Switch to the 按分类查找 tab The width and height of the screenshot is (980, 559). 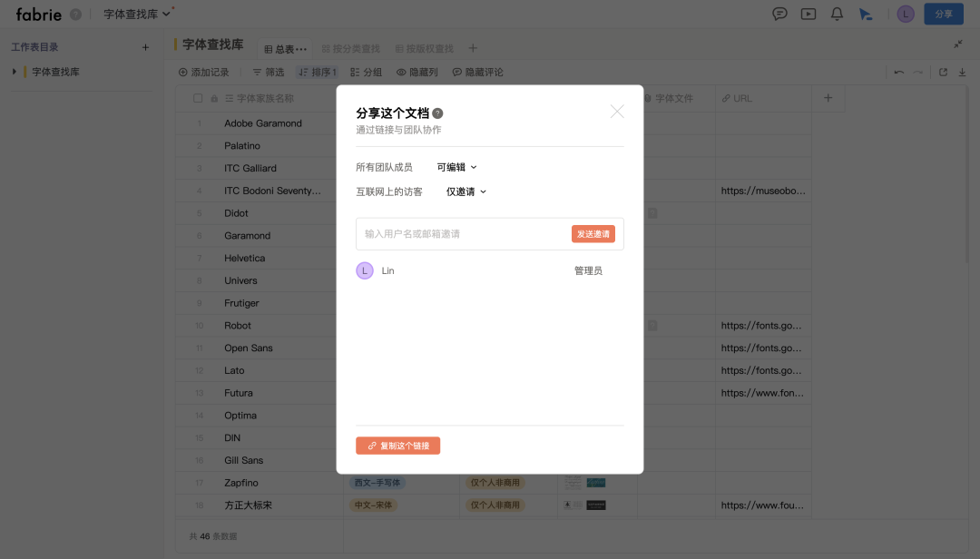tap(350, 49)
